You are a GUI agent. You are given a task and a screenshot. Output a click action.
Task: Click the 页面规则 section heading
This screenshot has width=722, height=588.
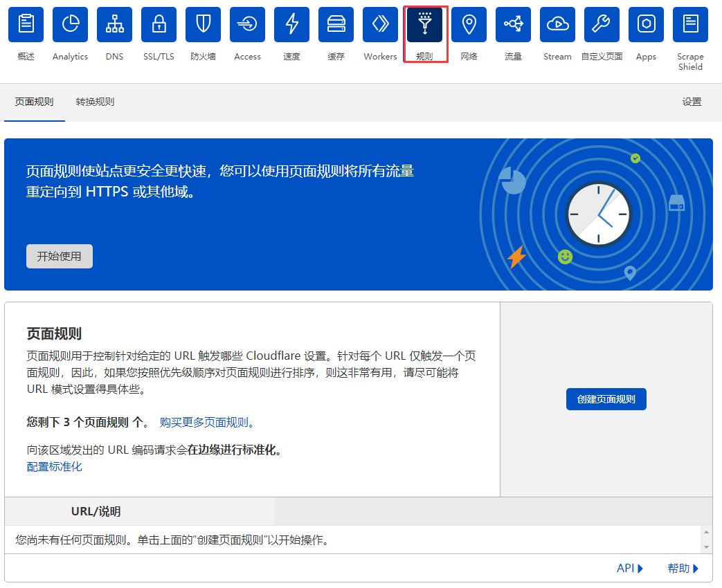tap(54, 333)
